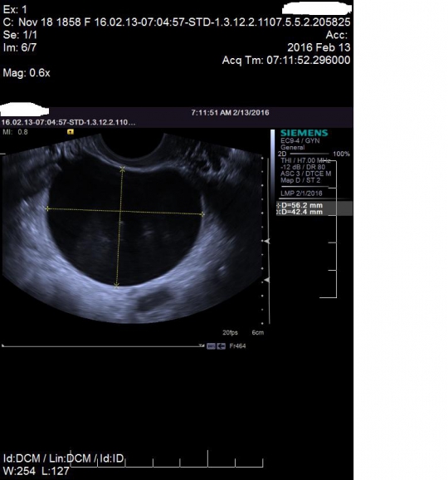The width and height of the screenshot is (448, 480).
Task: Click the 2D gain slider bar
Action: point(309,154)
